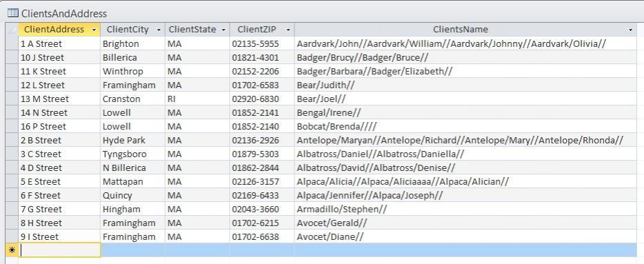
Task: Click the '12 L Street' cell
Action: [59, 85]
